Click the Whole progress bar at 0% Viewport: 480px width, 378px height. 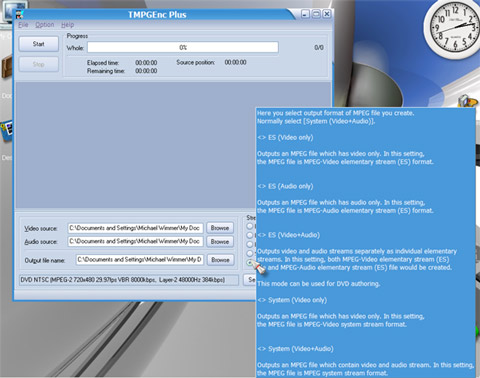coord(183,47)
